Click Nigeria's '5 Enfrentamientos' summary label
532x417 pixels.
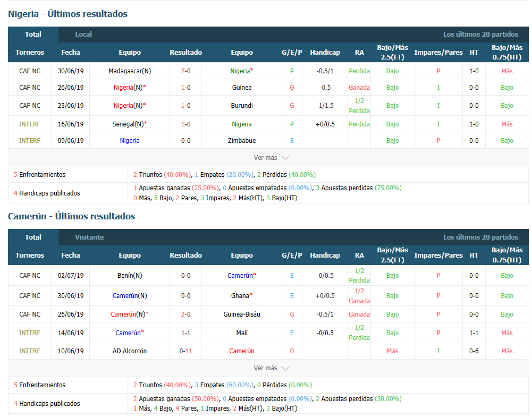[x=39, y=175]
